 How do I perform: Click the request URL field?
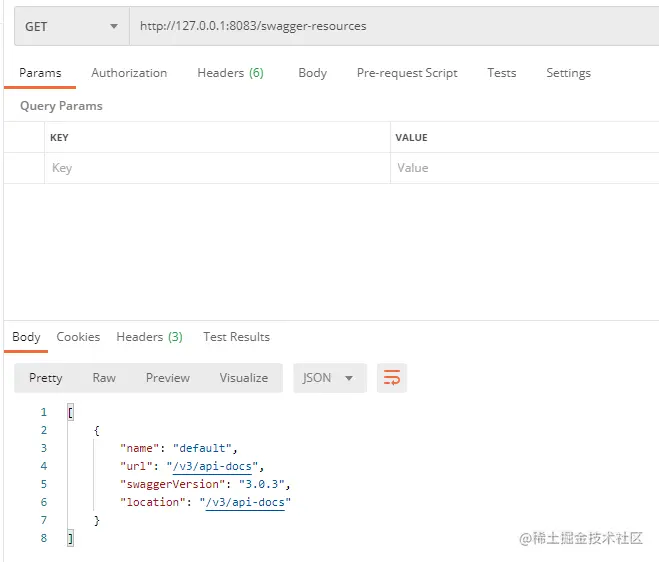click(390, 26)
